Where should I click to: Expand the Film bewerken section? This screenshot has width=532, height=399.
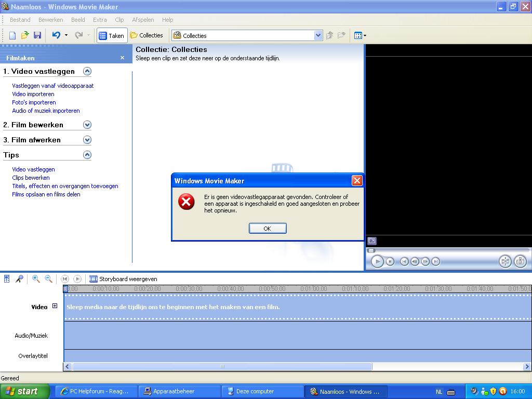[87, 125]
